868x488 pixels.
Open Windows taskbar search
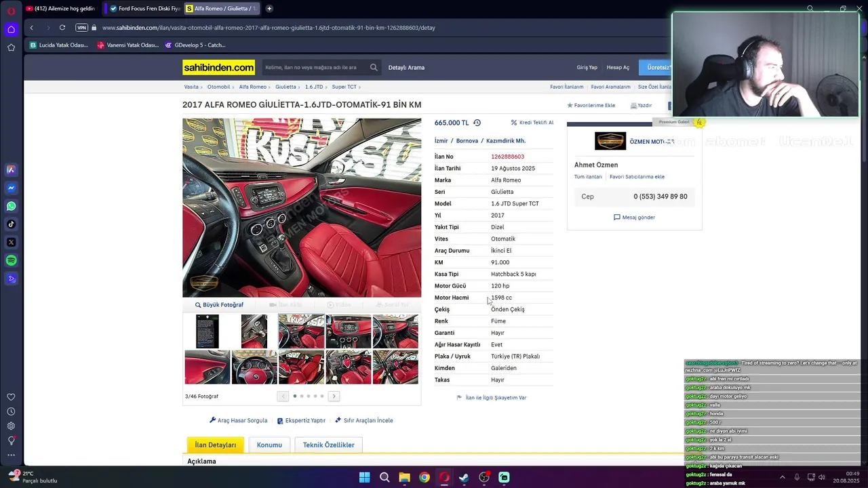point(384,477)
